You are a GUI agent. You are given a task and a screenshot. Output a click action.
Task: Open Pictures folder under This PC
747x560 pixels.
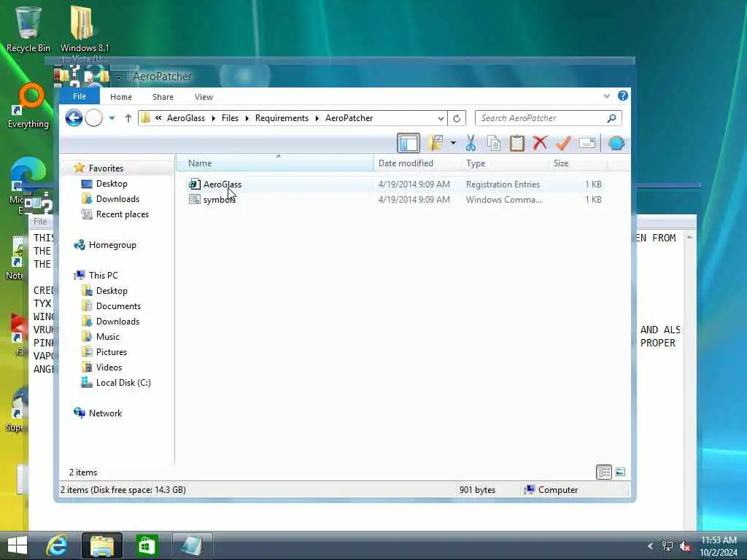(x=112, y=352)
